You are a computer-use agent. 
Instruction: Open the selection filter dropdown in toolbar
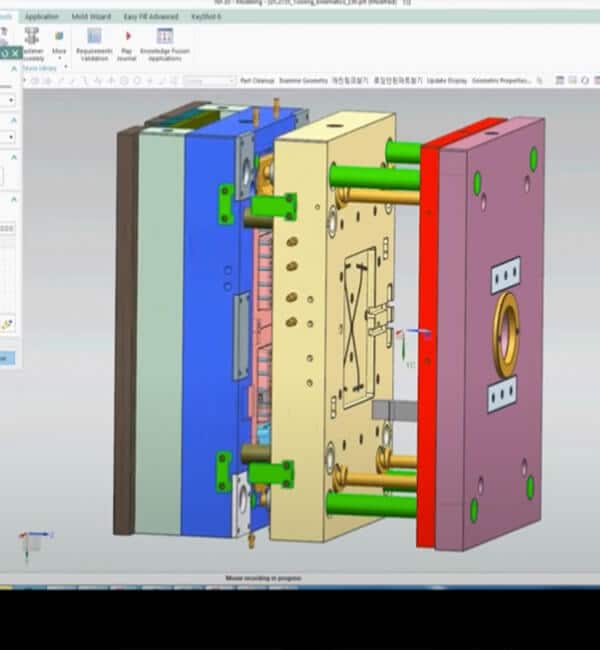coord(208,80)
